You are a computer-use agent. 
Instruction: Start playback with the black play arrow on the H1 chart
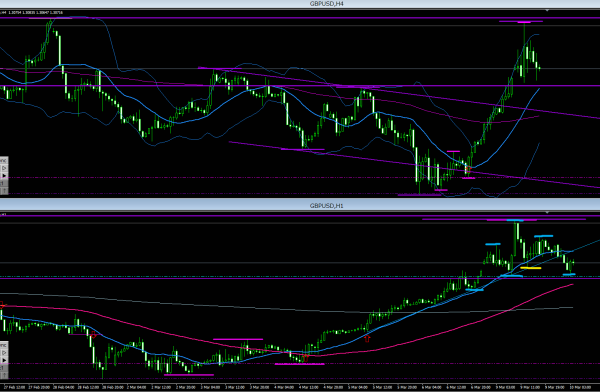click(x=5, y=361)
